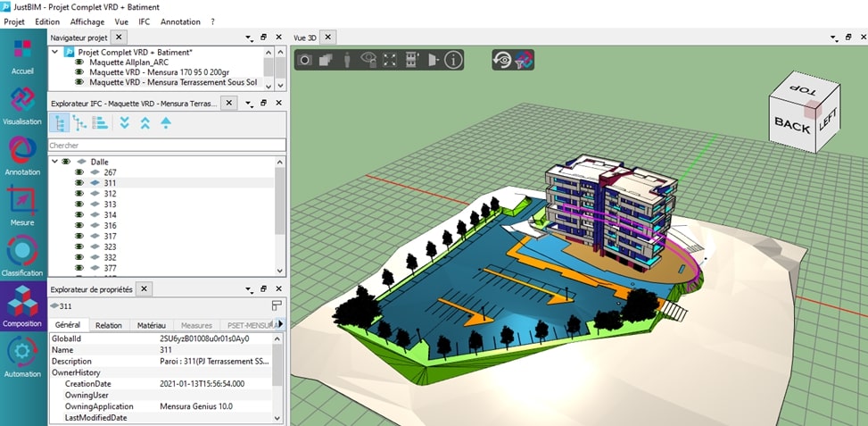
Task: Collapse the Projet Complet VRD + Batiment node
Action: point(55,52)
